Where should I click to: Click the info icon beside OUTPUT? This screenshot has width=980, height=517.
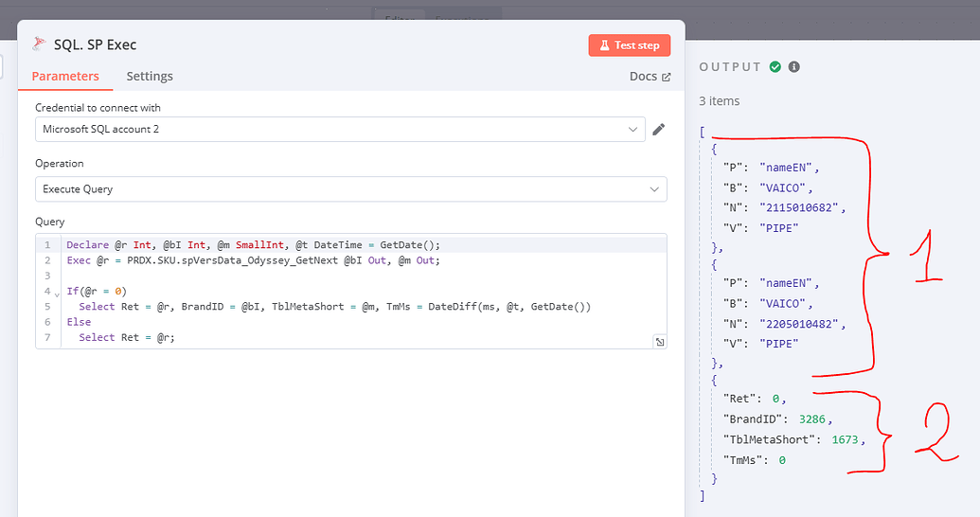click(x=794, y=67)
